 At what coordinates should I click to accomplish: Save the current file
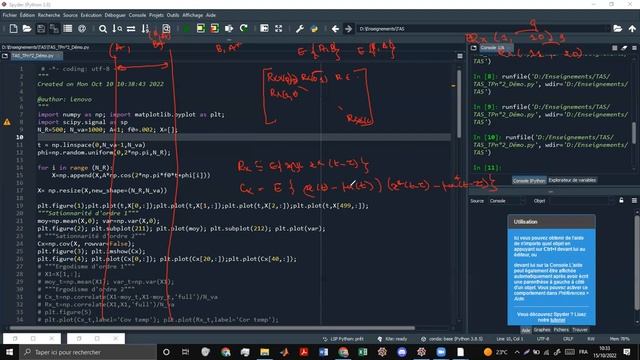pos(41,29)
